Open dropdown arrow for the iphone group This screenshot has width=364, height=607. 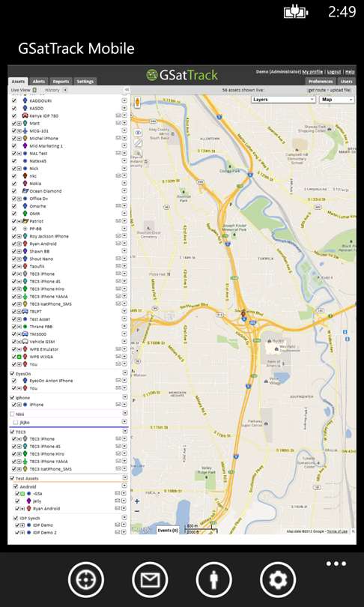pos(124,397)
